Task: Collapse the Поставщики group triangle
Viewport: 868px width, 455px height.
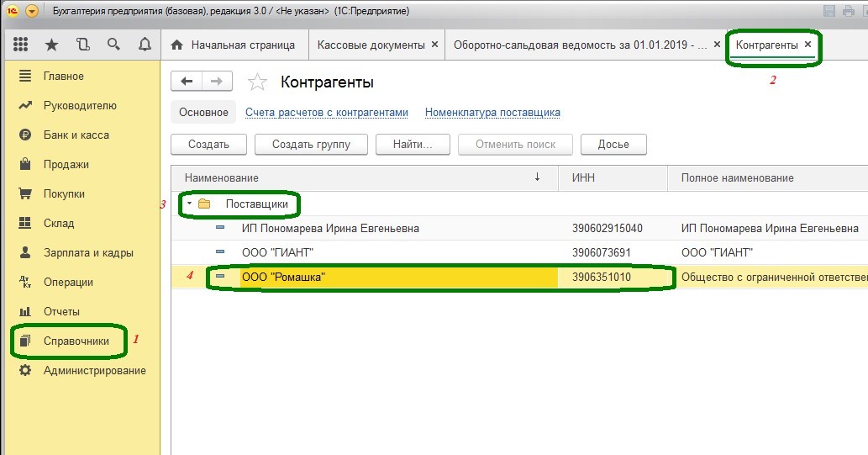Action: point(189,204)
